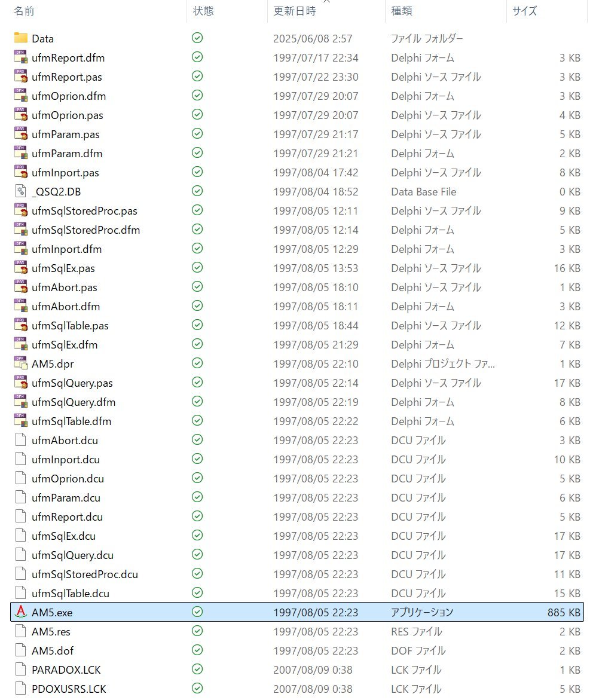Click the ufmReport.dfm form file icon
The width and height of the screenshot is (596, 700).
pyautogui.click(x=20, y=57)
